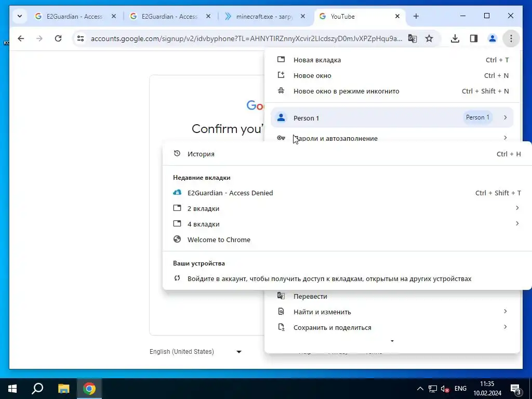Open История from the submenu
This screenshot has height=399, width=532.
[347, 154]
